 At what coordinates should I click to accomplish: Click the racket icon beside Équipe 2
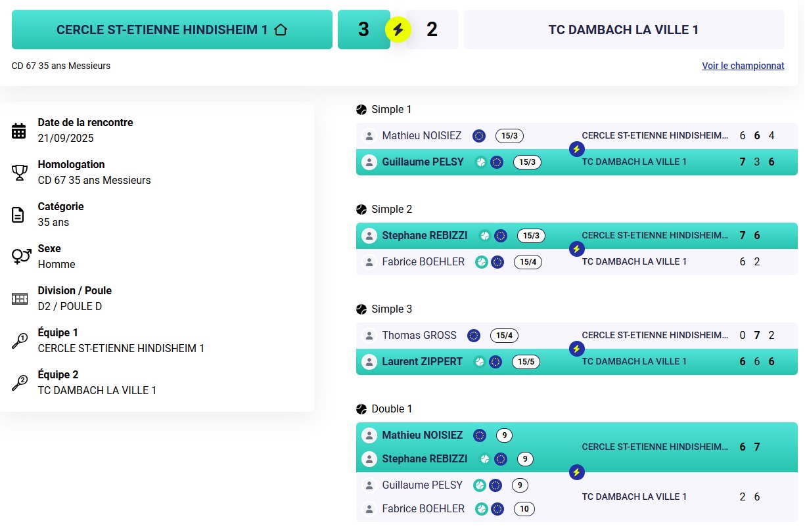[19, 383]
